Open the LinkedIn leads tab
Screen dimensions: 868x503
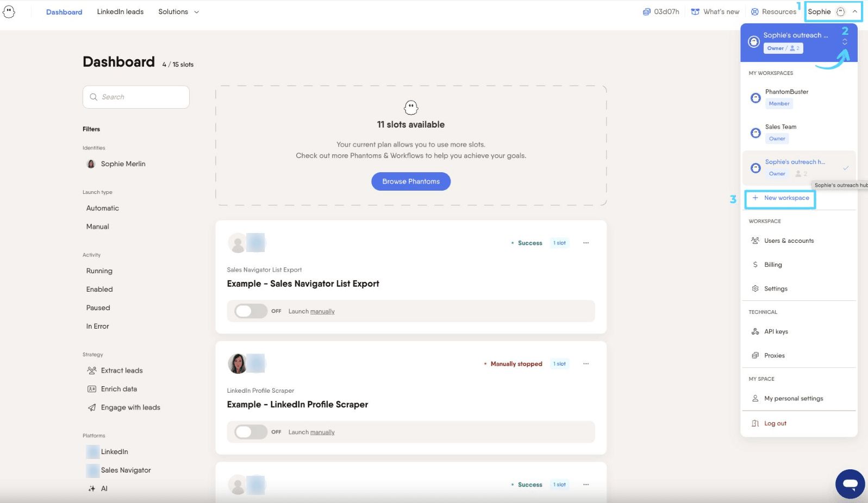[120, 12]
